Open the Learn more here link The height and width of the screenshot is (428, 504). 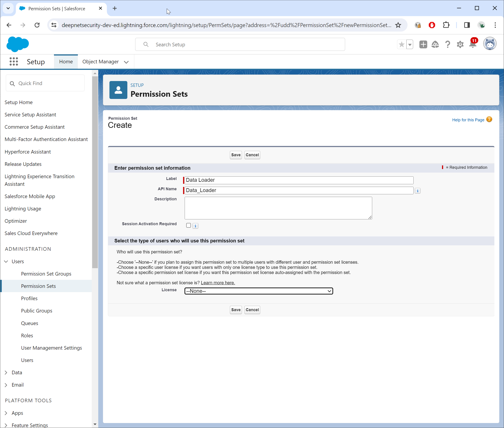218,283
